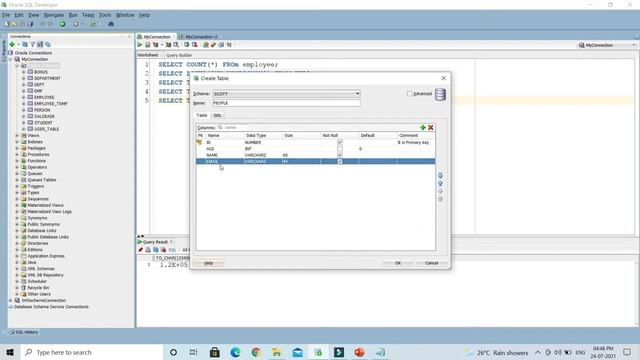The height and width of the screenshot is (360, 640).
Task: Open the Windows Start menu
Action: point(10,352)
